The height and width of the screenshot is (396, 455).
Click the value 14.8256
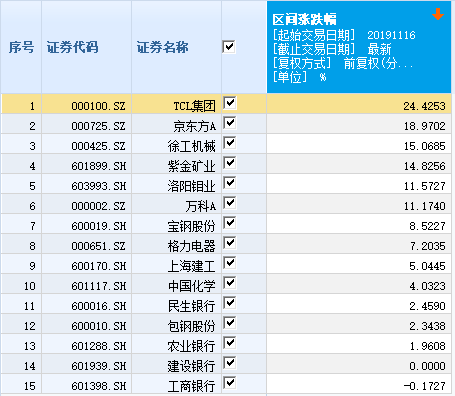pos(424,166)
